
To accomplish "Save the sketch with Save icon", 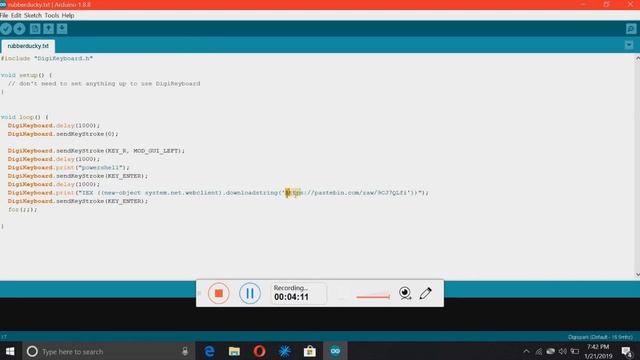I will point(62,29).
